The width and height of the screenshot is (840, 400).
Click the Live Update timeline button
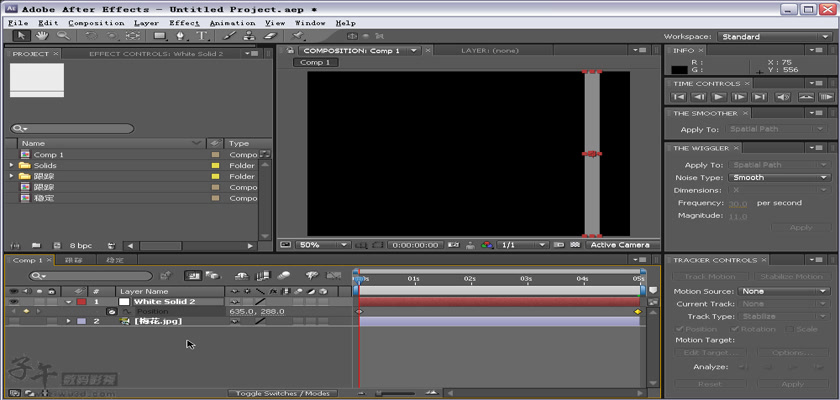pyautogui.click(x=193, y=276)
